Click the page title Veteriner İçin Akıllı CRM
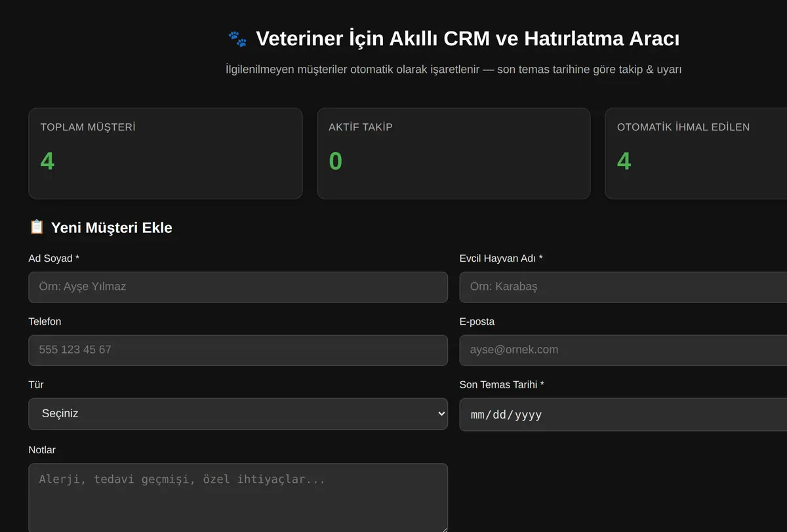This screenshot has width=787, height=532. click(468, 39)
